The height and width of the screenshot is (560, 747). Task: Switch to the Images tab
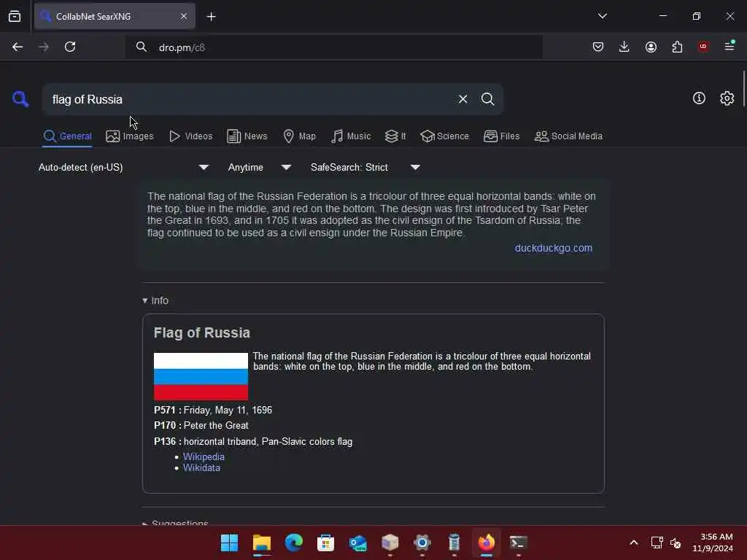130,136
